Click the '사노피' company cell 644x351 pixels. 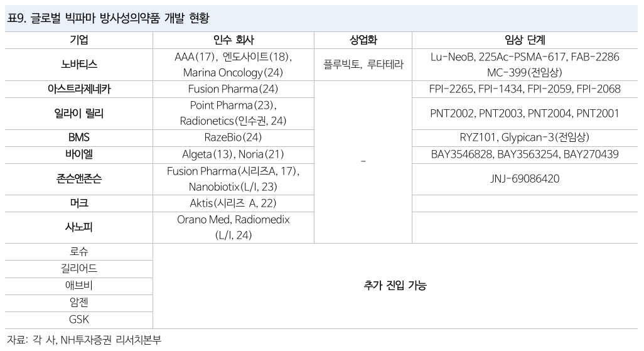point(79,227)
